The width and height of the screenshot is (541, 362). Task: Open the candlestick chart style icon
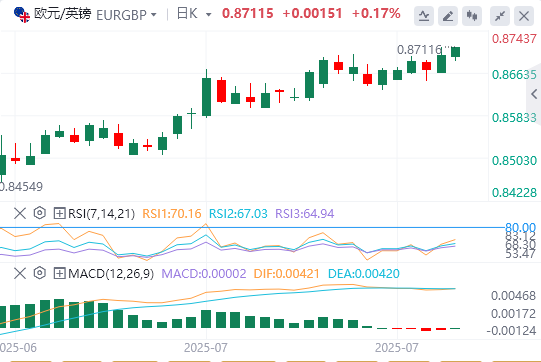pyautogui.click(x=472, y=16)
